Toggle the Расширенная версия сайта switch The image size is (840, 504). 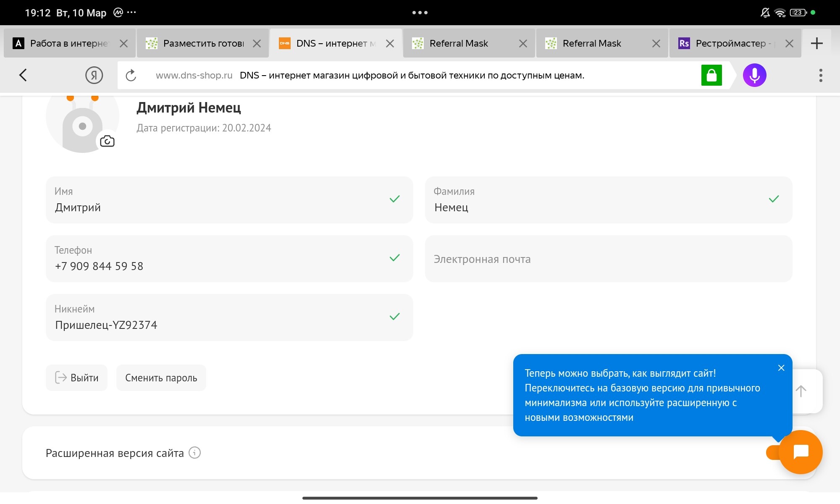tap(773, 453)
